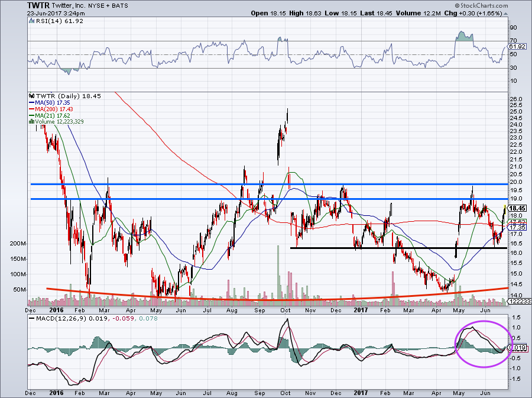Click the MACD(12,26,9) panel label

click(x=61, y=318)
